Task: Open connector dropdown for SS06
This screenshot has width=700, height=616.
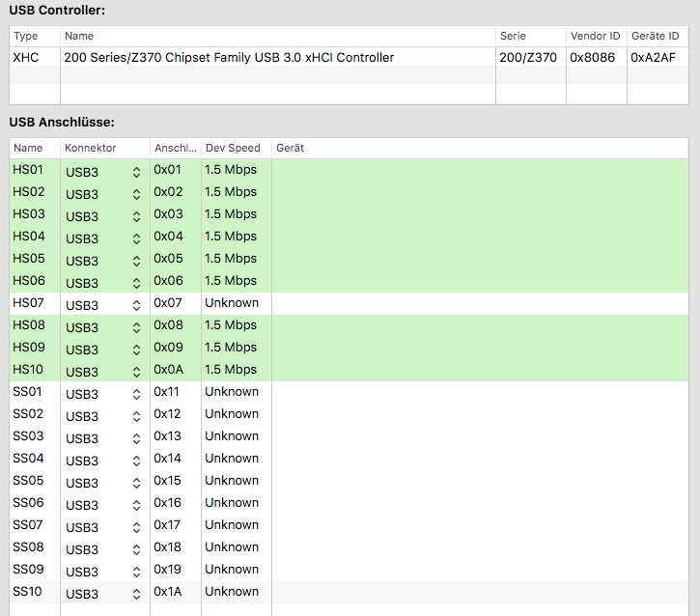Action: tap(103, 505)
